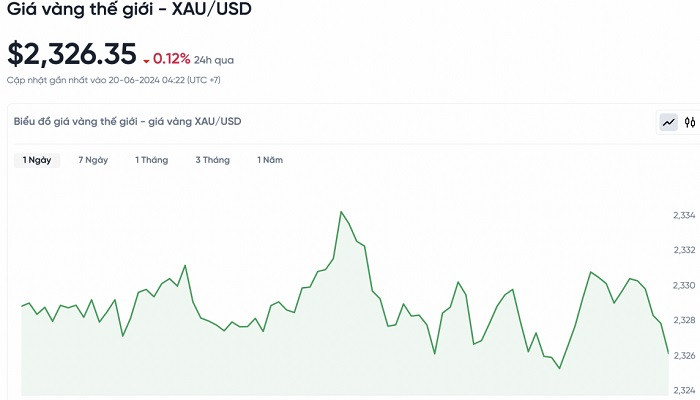Click the 2,326 y-axis label

tap(683, 356)
